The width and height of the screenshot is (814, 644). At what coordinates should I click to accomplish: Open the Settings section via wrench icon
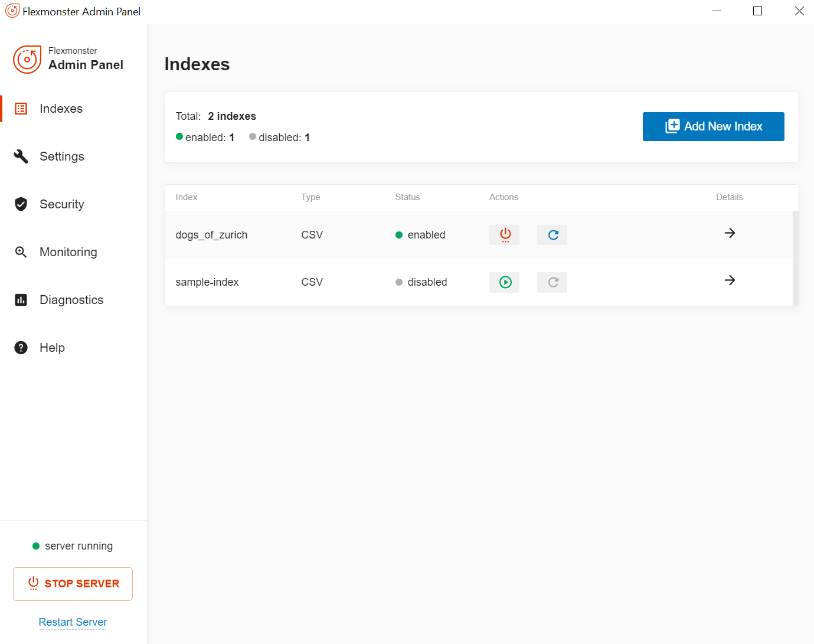21,156
